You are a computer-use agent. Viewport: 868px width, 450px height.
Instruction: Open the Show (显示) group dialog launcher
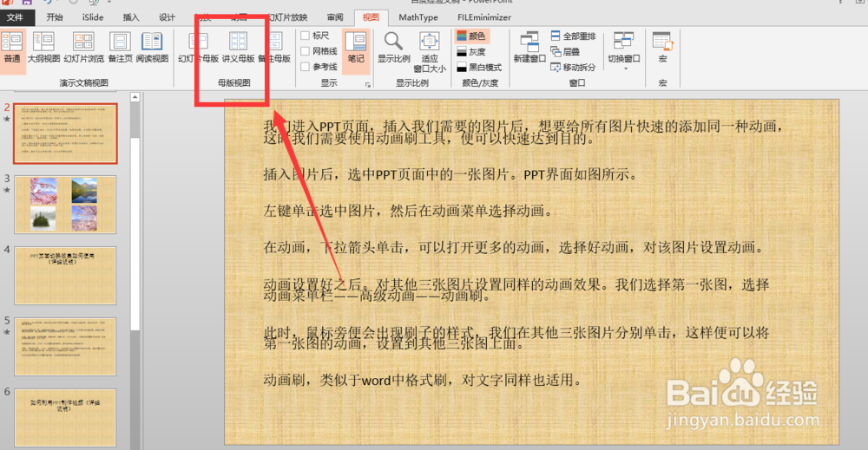(x=367, y=85)
